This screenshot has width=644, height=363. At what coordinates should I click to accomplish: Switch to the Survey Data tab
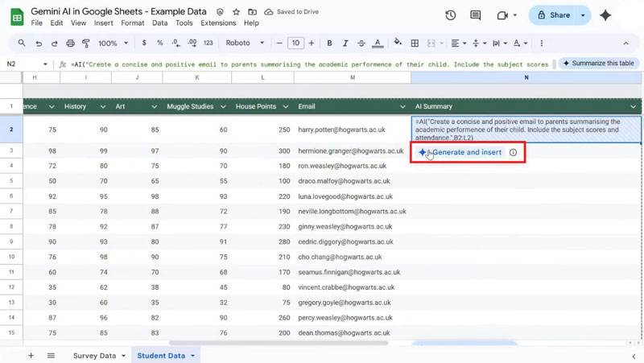click(x=94, y=355)
